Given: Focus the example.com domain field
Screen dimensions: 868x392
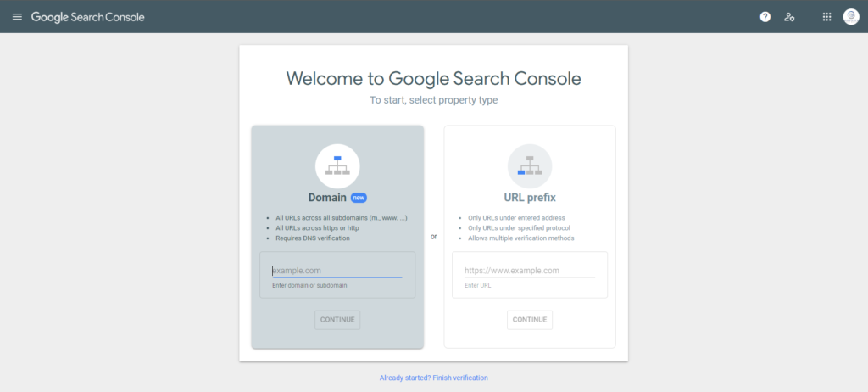Looking at the screenshot, I should (x=337, y=271).
